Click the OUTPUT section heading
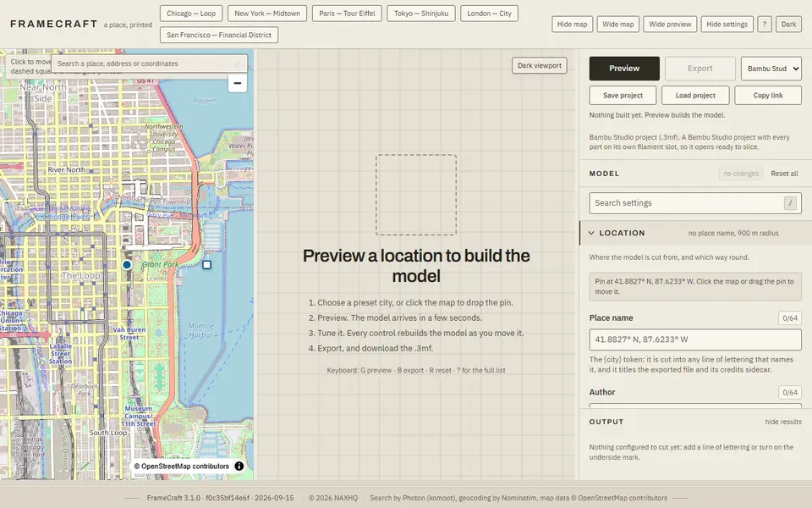 coord(606,422)
